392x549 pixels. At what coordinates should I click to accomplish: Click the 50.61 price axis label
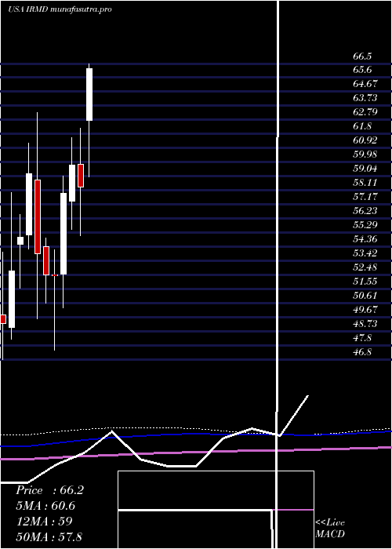(365, 296)
